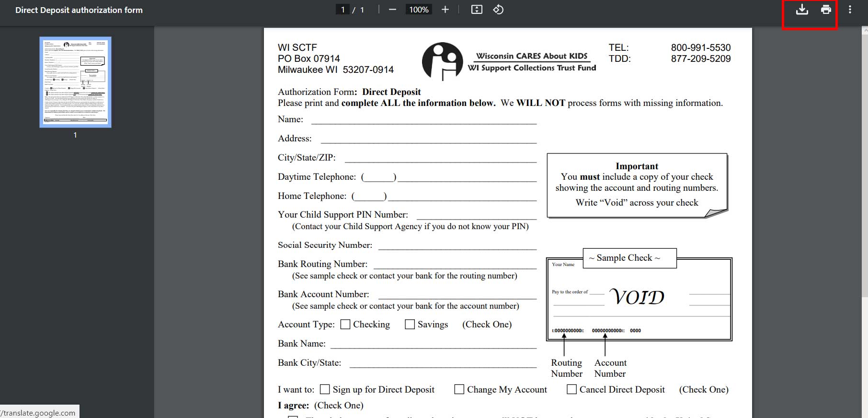
Task: Select the page 1 thumbnail
Action: 75,82
